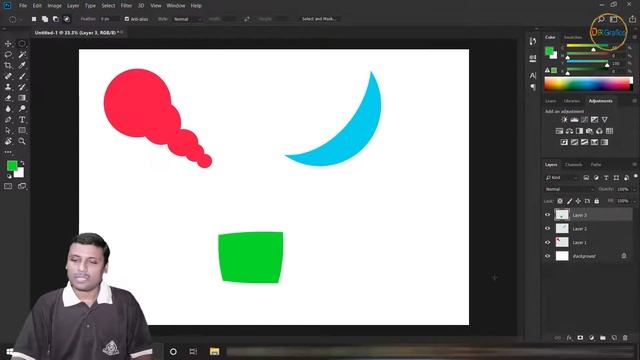Select the Clone Stamp tool

(x=8, y=87)
